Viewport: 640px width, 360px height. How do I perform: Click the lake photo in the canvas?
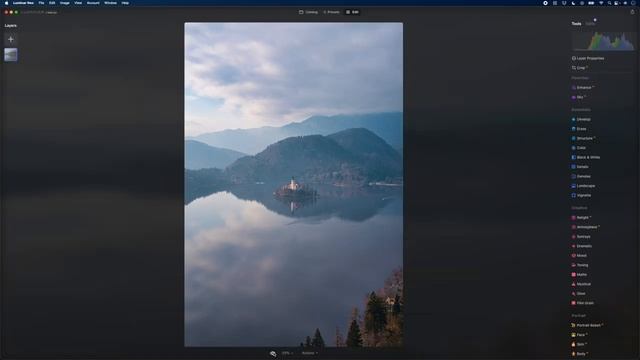293,184
